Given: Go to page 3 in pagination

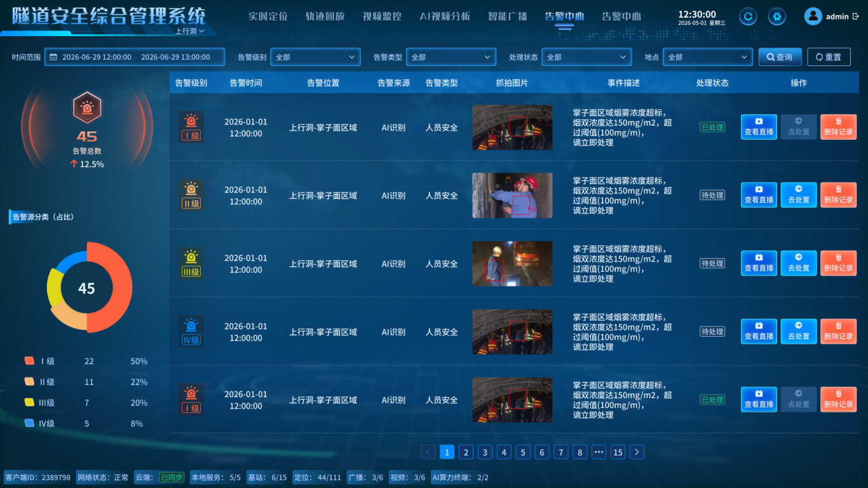Looking at the screenshot, I should (x=485, y=452).
